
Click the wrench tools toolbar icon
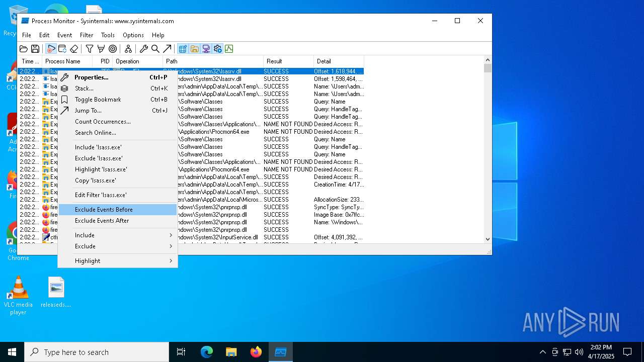tap(144, 49)
